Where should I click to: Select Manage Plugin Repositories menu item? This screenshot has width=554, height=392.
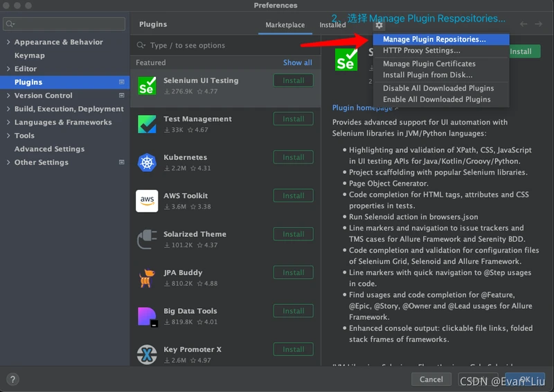click(441, 39)
